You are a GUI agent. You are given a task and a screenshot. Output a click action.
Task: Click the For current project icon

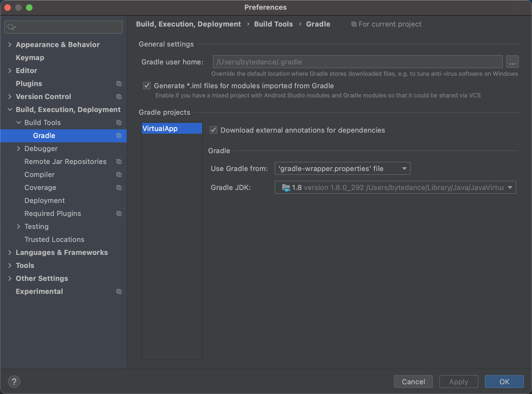354,24
